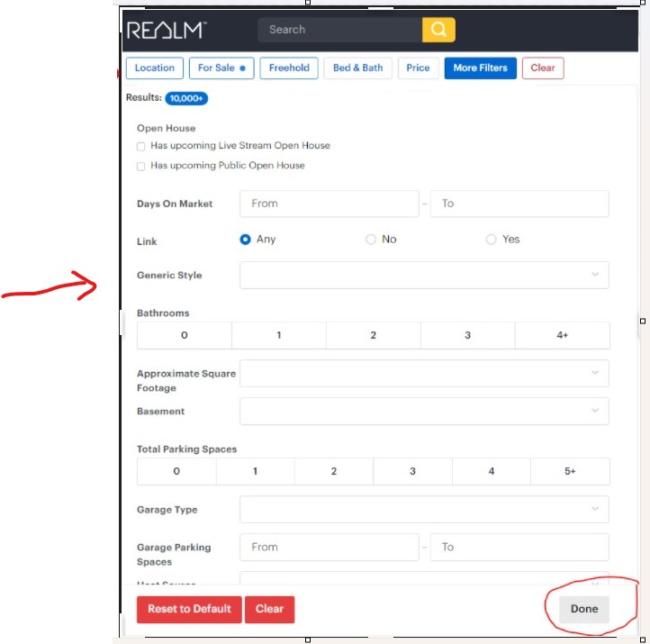Screen dimensions: 650x644
Task: Select the Link 'Yes' radio option
Action: 491,240
